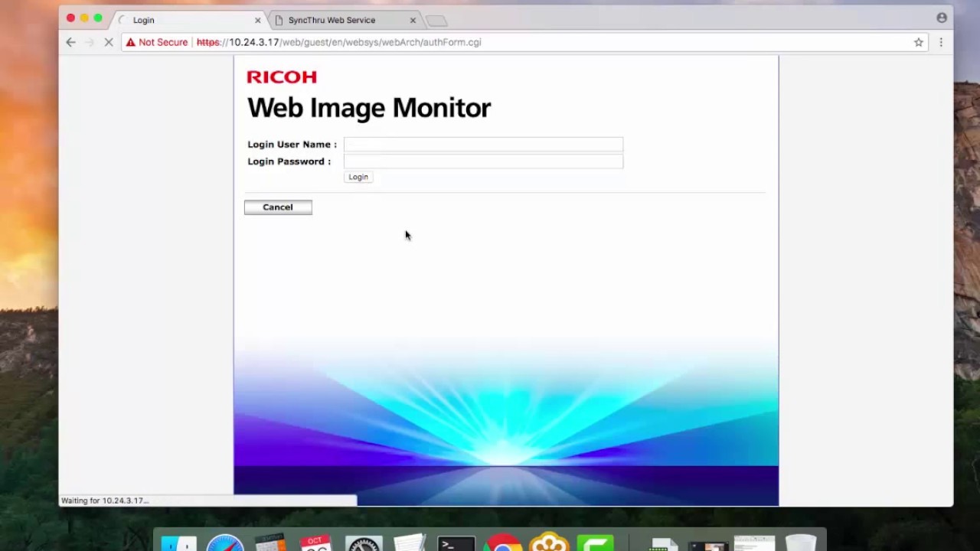Open the Trash in the dock

point(801,543)
